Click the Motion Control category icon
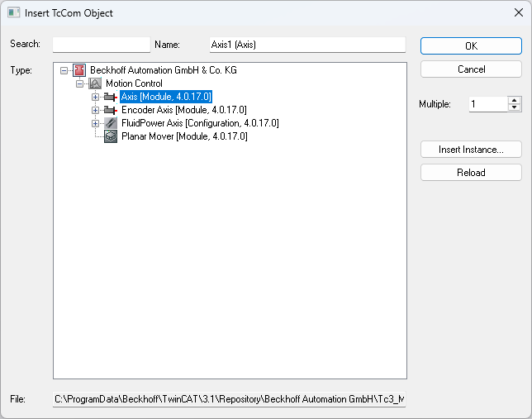The width and height of the screenshot is (532, 419). click(95, 83)
